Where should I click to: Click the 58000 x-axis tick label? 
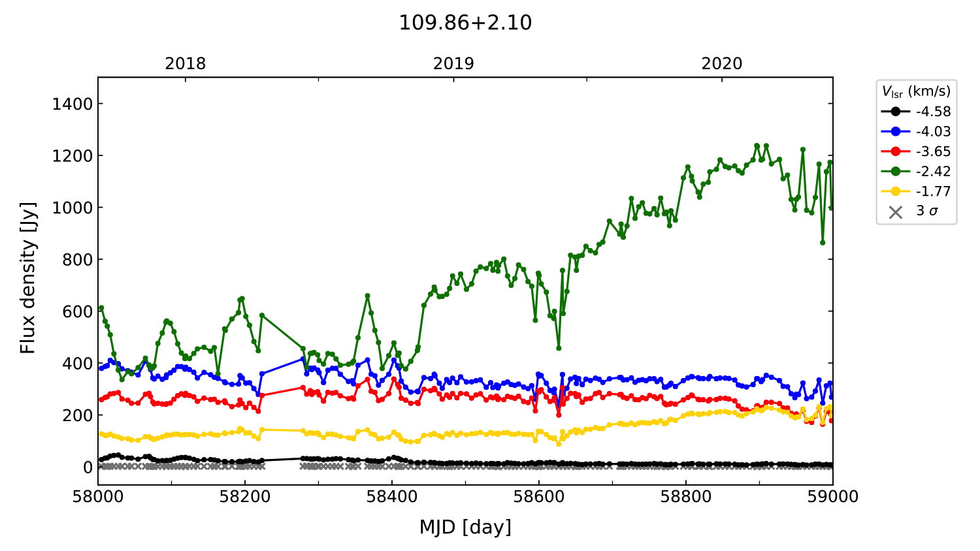[x=98, y=497]
